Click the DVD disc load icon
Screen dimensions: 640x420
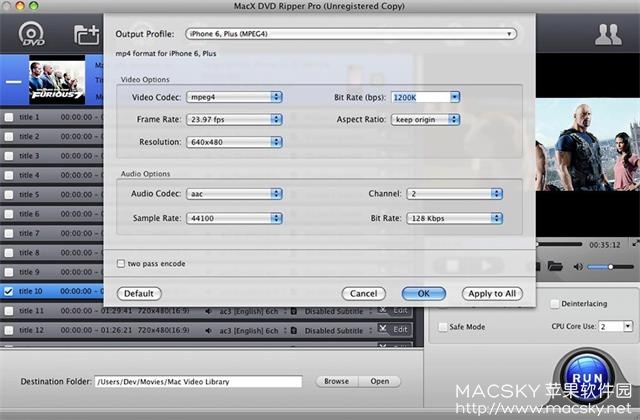pos(31,34)
